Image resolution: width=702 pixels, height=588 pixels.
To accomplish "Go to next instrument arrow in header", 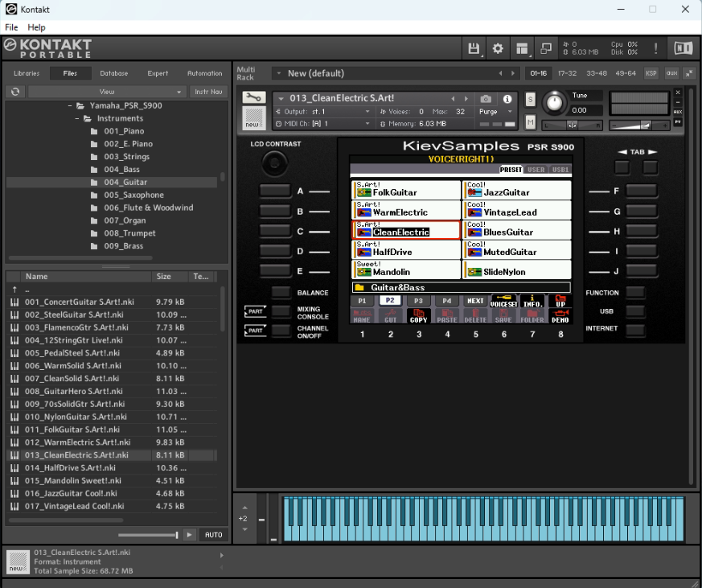I will click(x=466, y=98).
